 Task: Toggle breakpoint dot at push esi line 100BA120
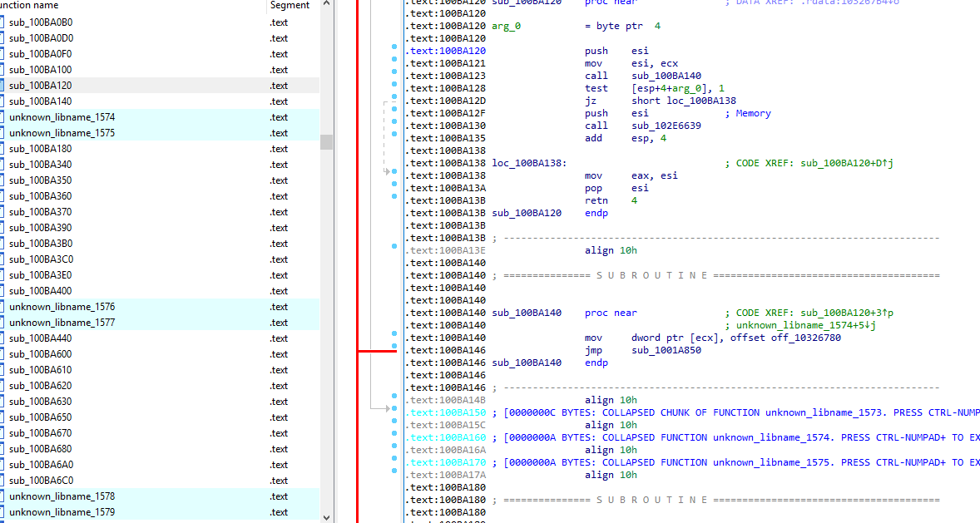(x=394, y=47)
